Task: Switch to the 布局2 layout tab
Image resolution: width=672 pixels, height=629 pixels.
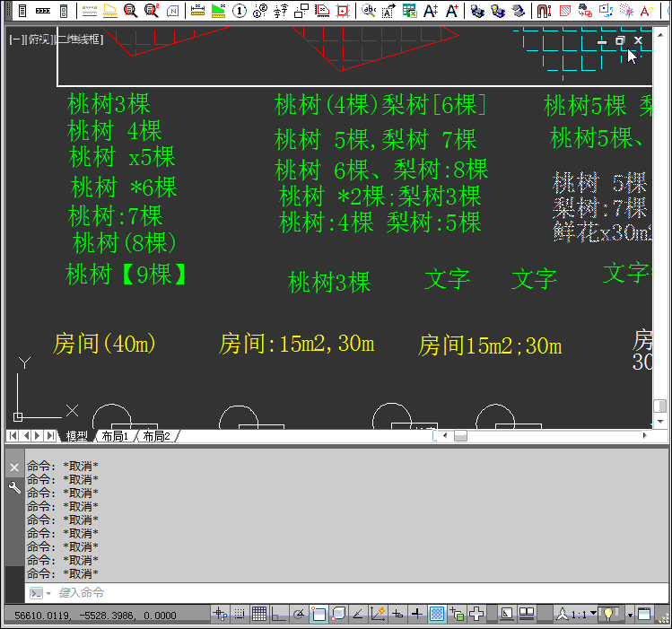Action: point(156,436)
